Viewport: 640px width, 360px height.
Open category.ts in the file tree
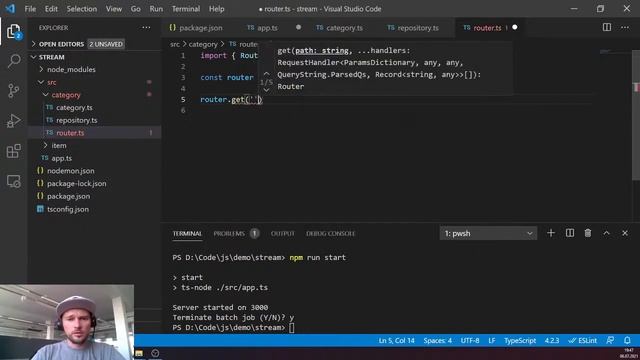pos(74,107)
